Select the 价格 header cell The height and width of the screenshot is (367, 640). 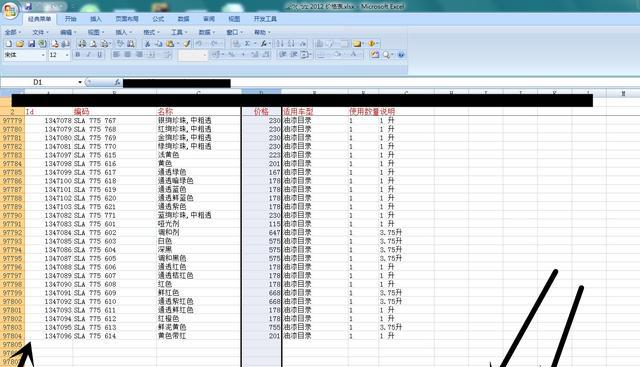pyautogui.click(x=261, y=111)
